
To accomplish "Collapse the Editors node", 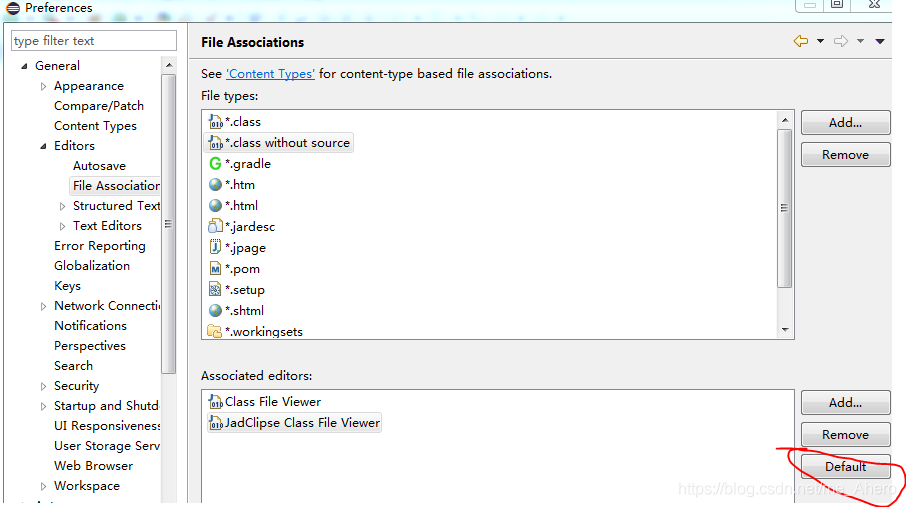I will [43, 146].
